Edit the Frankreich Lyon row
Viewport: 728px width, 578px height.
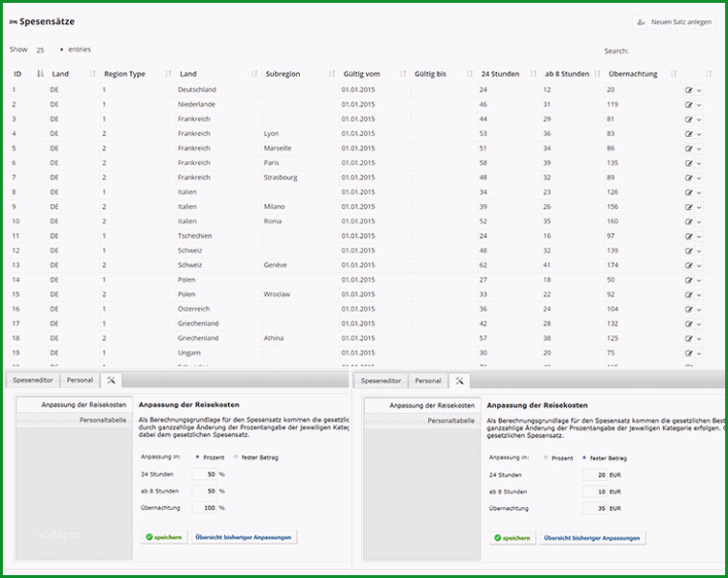689,134
